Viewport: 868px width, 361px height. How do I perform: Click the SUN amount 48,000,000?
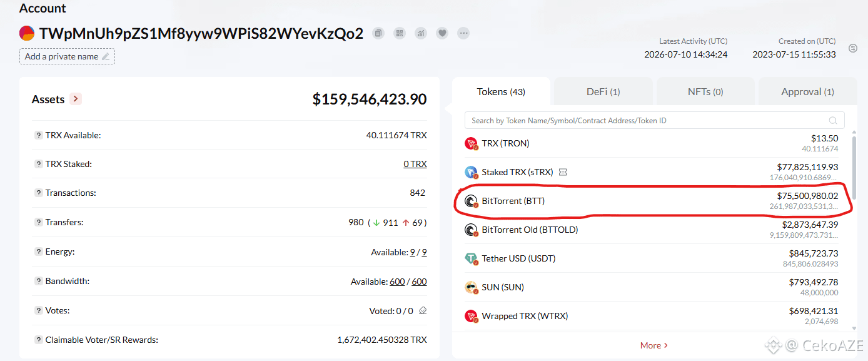(819, 292)
